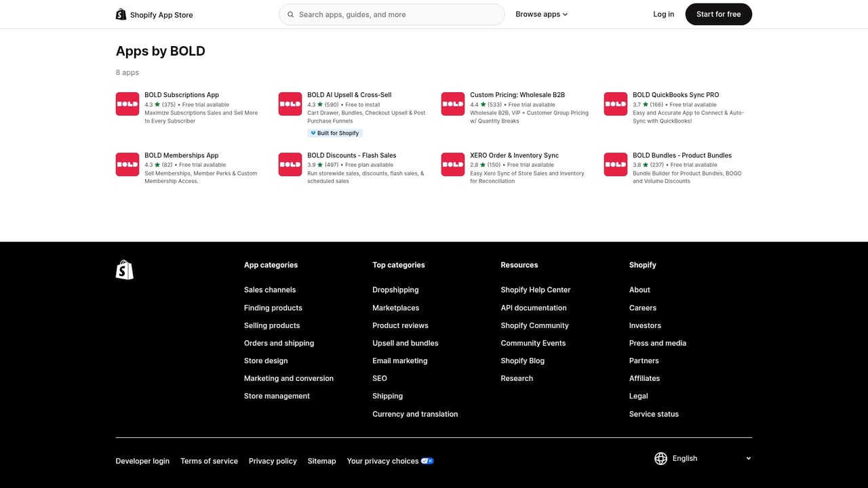Open the Browse apps dropdown

[541, 14]
